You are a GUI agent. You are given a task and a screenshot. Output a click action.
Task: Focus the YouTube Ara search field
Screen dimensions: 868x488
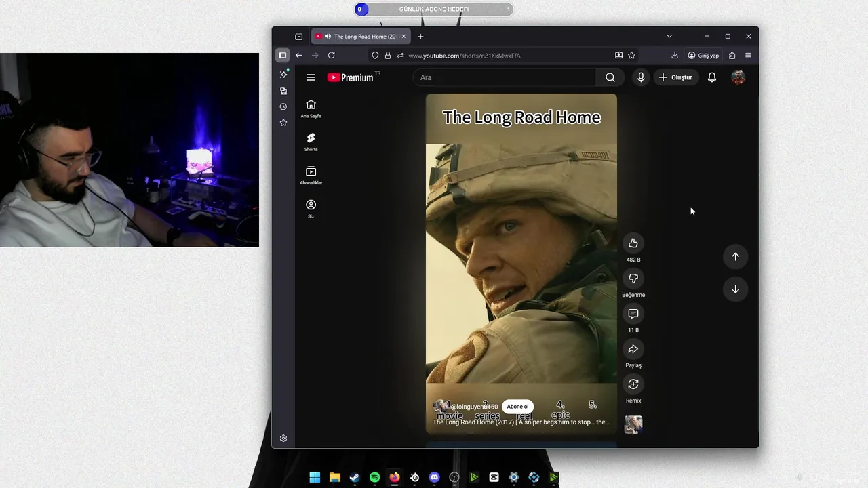tap(505, 77)
